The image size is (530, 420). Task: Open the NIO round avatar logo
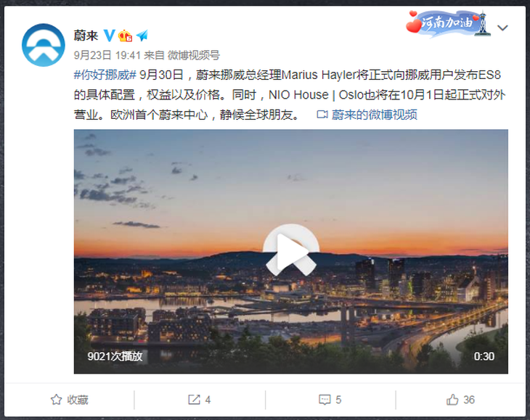click(44, 45)
